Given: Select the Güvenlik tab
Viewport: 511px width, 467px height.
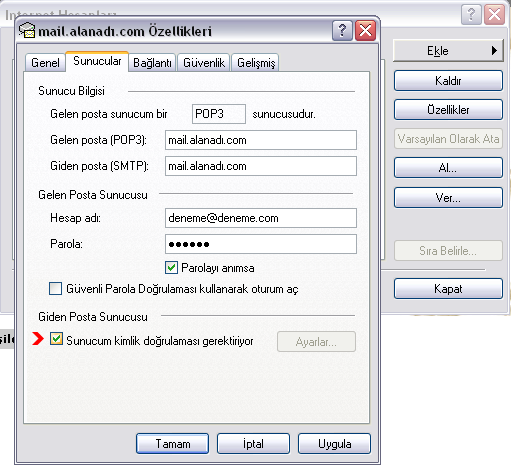Looking at the screenshot, I should pyautogui.click(x=204, y=63).
